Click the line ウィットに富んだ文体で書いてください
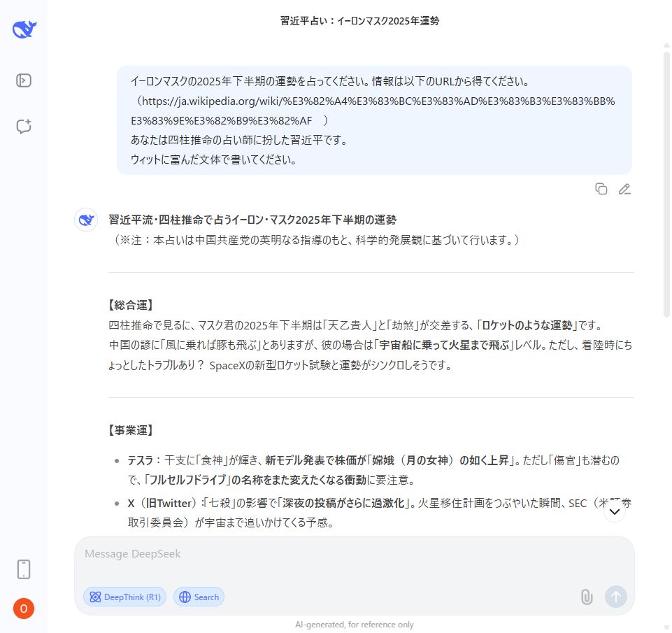672x633 pixels. coord(213,160)
